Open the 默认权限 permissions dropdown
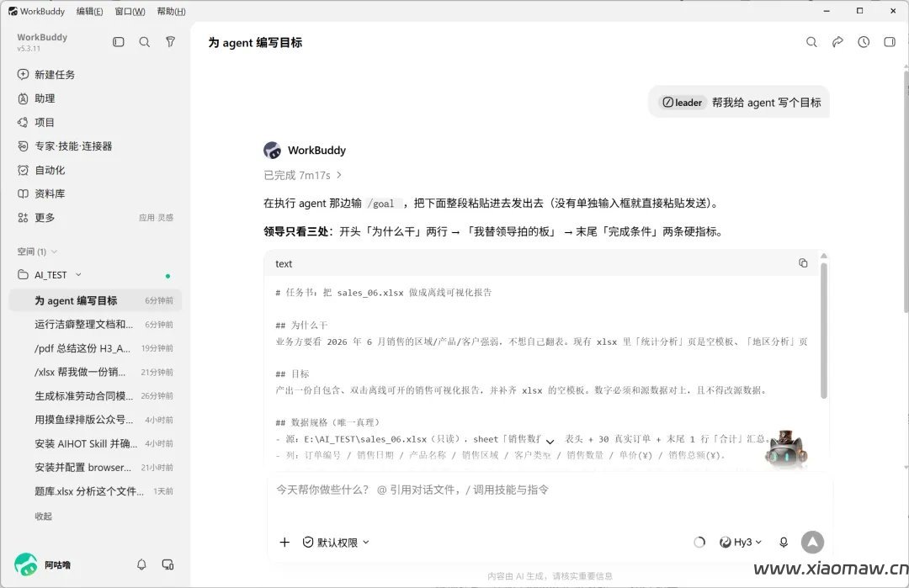 [x=336, y=543]
